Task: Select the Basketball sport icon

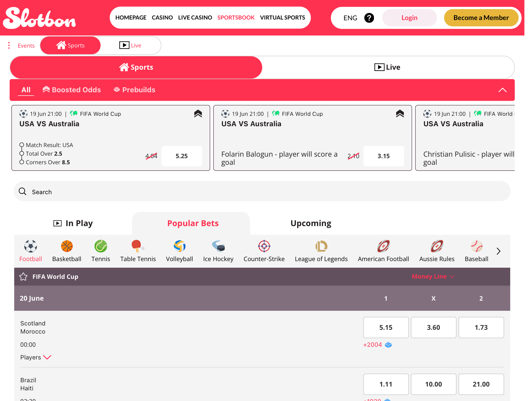Action: [67, 246]
